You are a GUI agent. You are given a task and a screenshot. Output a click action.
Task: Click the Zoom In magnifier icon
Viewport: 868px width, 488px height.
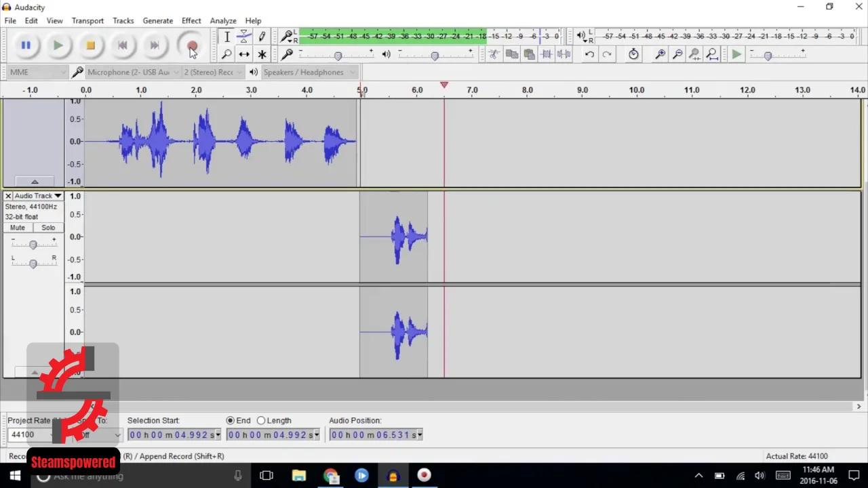tap(660, 54)
